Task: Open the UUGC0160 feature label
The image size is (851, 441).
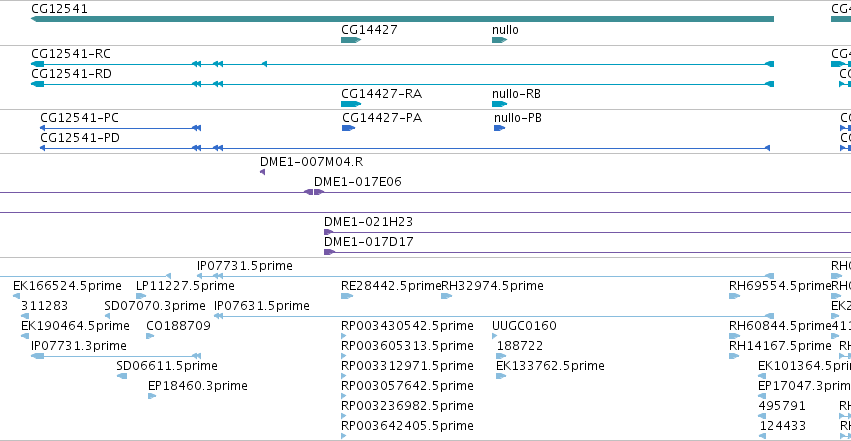Action: pos(524,326)
